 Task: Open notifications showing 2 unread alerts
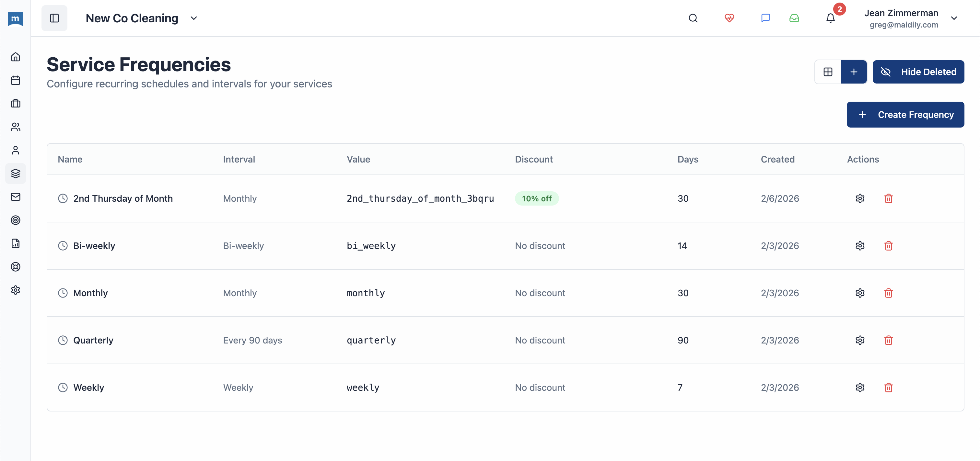[x=829, y=18]
